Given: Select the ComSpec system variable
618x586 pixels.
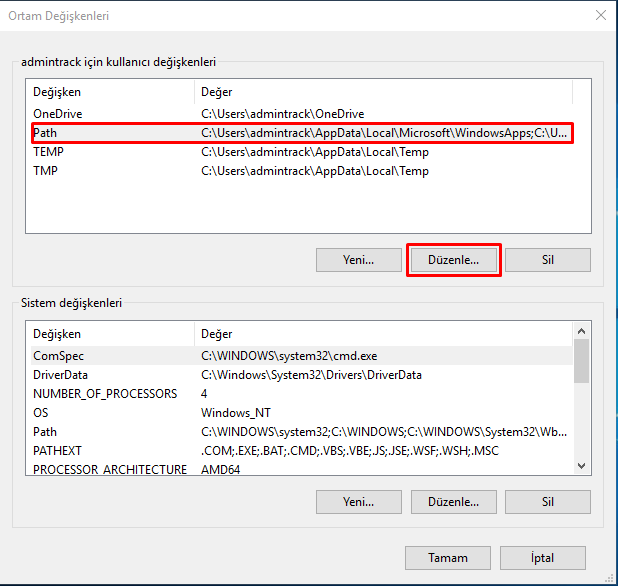Looking at the screenshot, I should pyautogui.click(x=58, y=356).
